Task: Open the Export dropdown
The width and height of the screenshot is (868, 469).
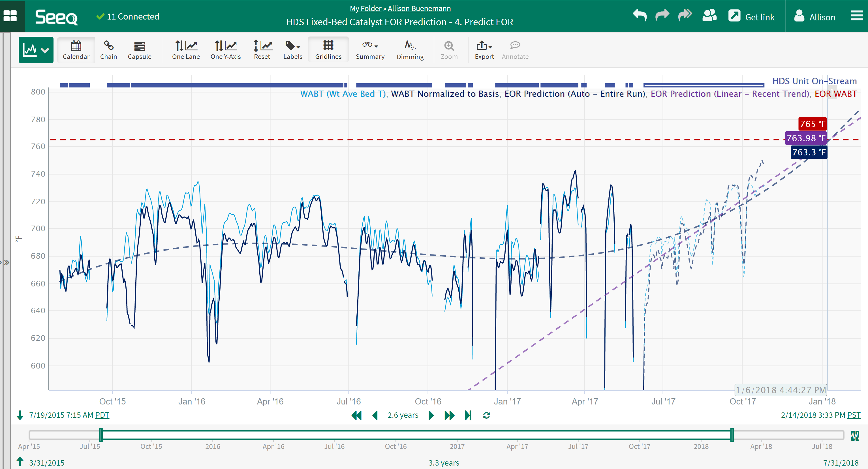Action: pyautogui.click(x=484, y=50)
